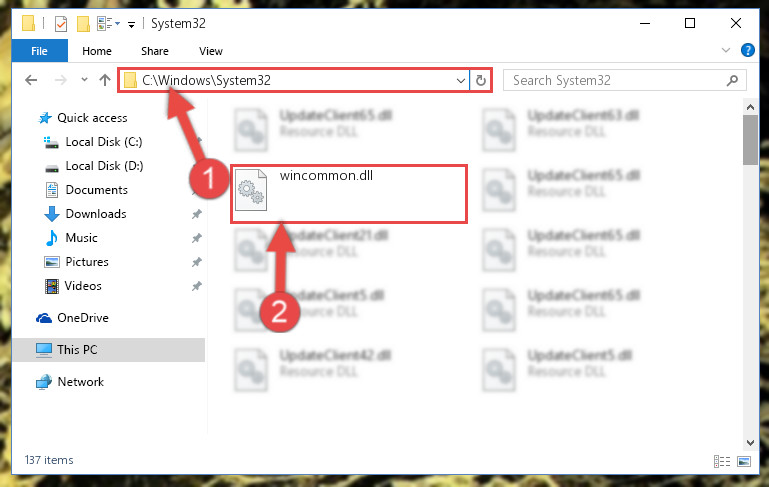Expand address bar history dropdown

461,80
